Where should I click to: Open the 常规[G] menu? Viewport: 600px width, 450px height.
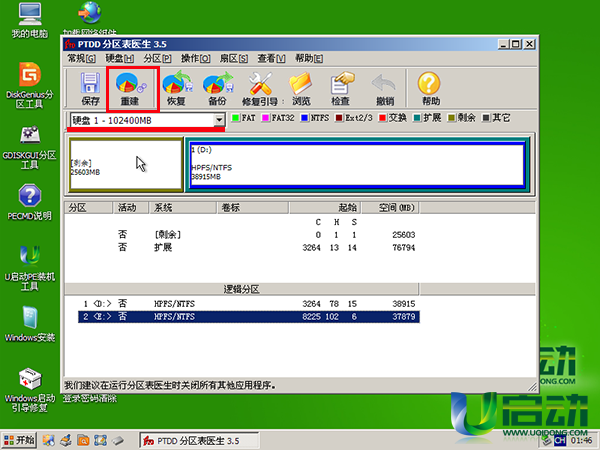point(81,59)
